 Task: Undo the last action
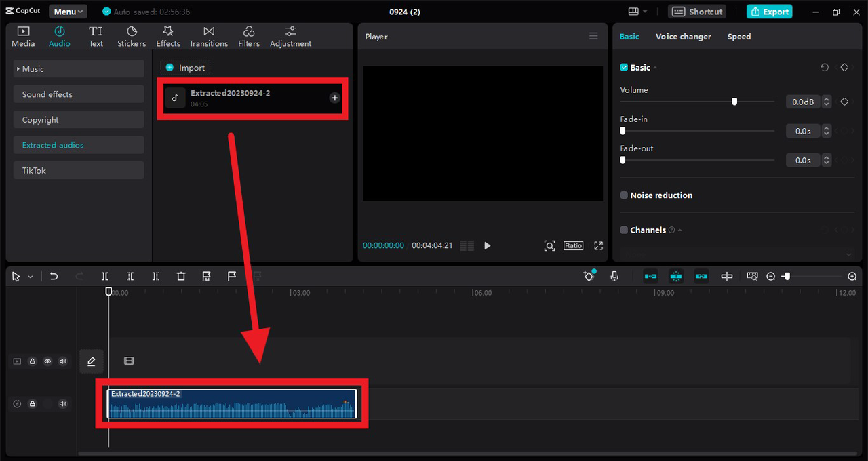point(54,277)
